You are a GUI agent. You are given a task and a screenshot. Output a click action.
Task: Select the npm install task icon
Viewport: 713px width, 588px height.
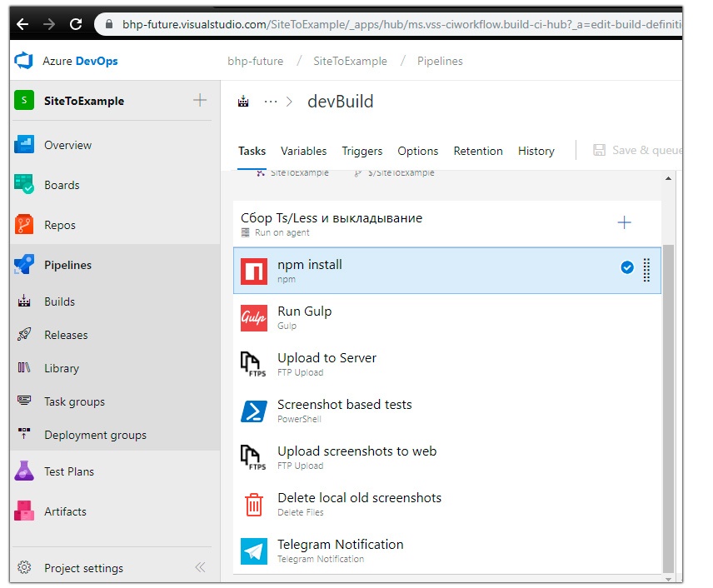pos(254,269)
